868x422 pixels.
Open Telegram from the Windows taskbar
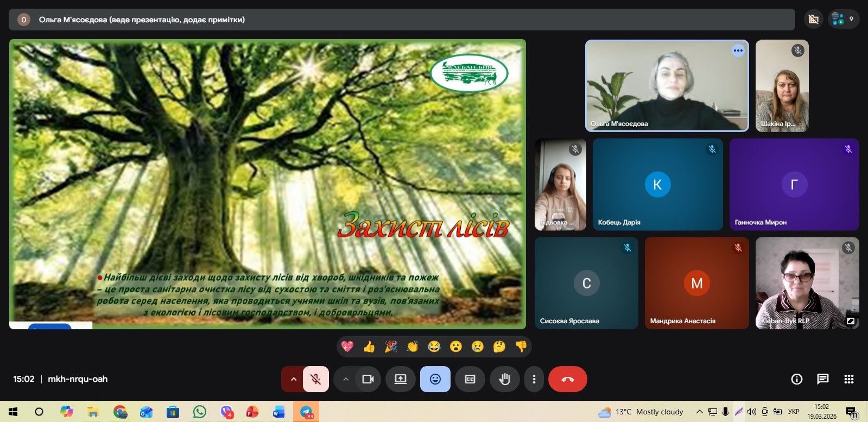coord(306,412)
